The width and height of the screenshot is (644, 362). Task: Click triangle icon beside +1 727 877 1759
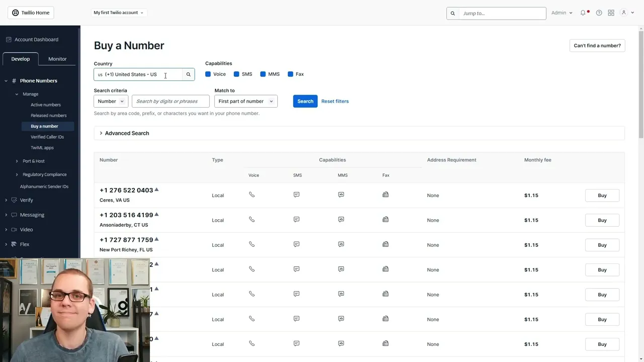pos(156,239)
